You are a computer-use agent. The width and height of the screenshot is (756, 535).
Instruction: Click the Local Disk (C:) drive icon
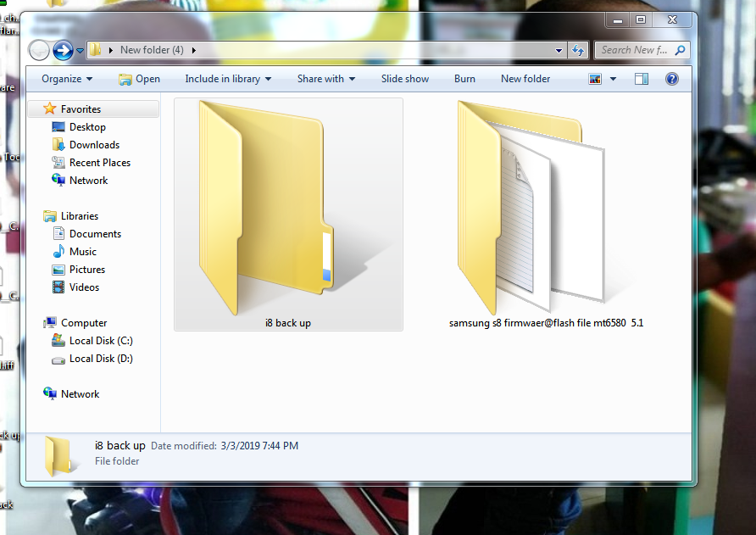point(58,341)
